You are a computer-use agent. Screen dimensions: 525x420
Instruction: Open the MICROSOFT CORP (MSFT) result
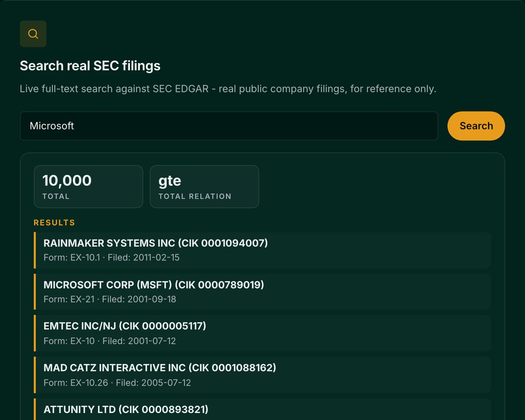click(262, 292)
